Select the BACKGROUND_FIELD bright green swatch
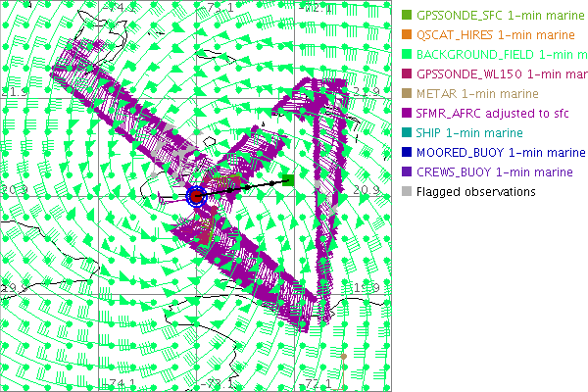 coord(406,55)
